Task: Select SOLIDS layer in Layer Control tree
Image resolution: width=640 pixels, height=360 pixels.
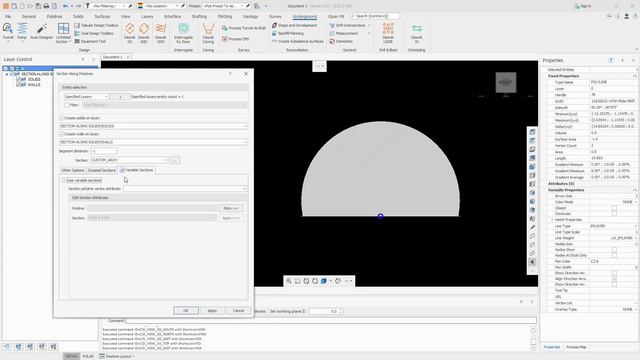Action: (x=34, y=79)
